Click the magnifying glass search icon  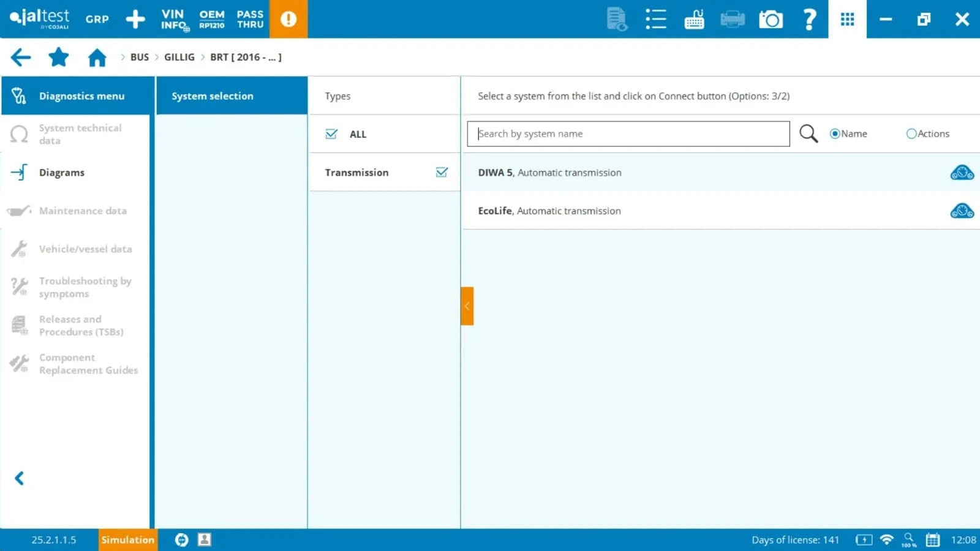[809, 133]
